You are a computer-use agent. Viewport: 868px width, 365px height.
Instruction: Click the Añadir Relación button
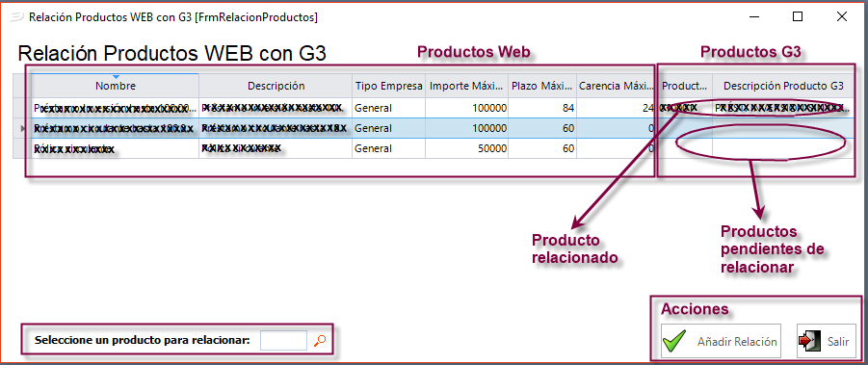tap(721, 341)
